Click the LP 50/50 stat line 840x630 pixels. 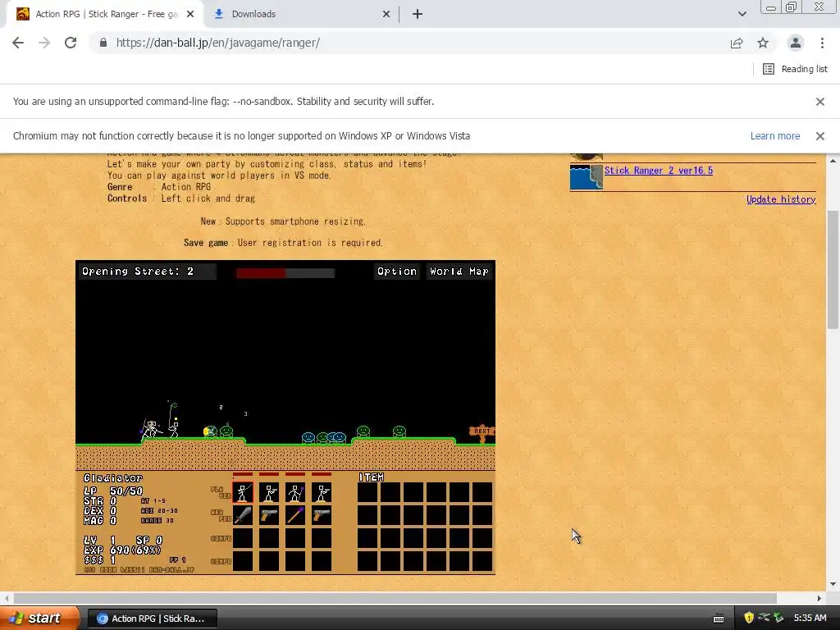tap(113, 491)
